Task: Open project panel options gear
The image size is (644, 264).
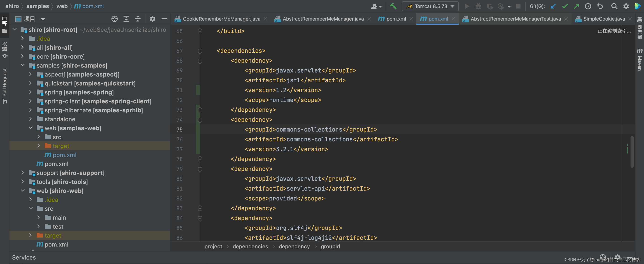Action: [153, 19]
